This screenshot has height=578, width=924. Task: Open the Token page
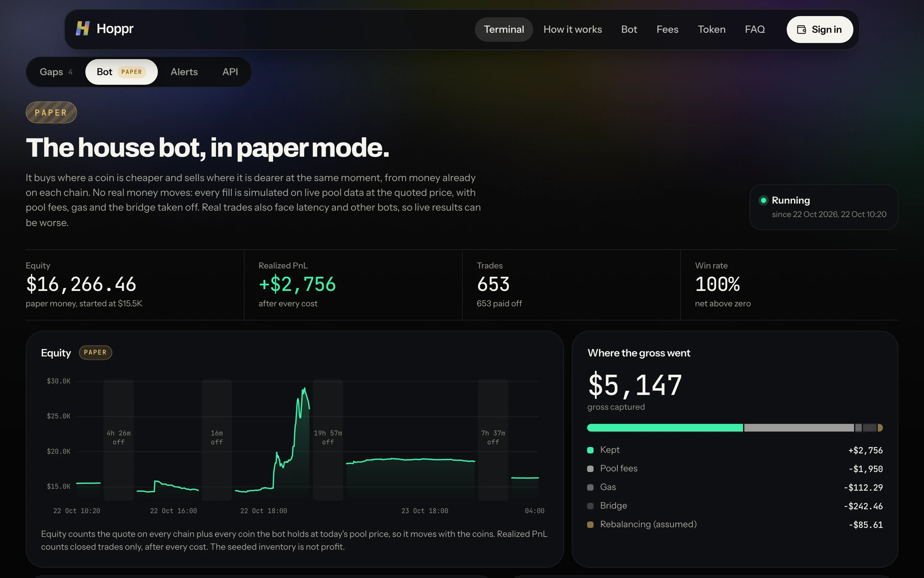click(711, 30)
